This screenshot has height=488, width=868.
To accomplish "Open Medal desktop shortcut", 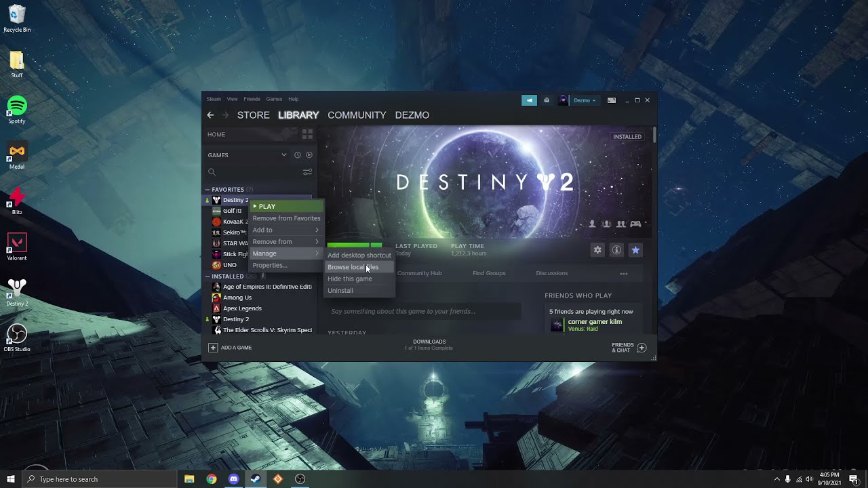I will click(x=17, y=156).
